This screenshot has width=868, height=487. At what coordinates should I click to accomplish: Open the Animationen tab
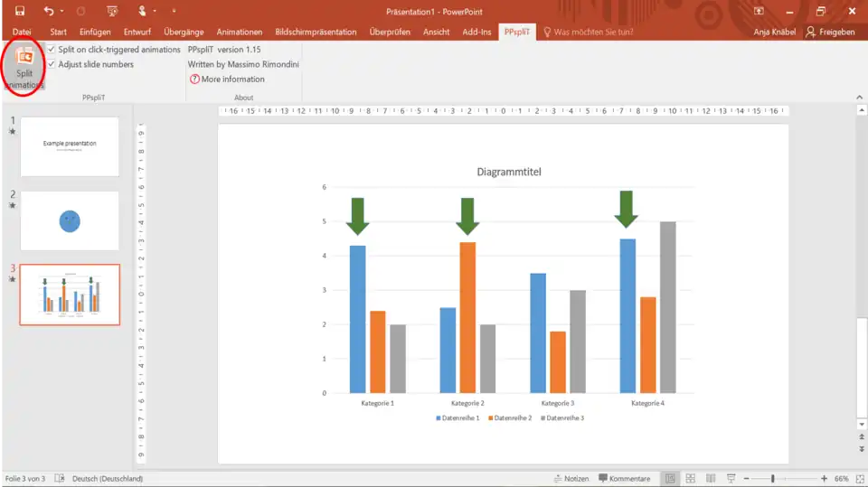[x=240, y=32]
